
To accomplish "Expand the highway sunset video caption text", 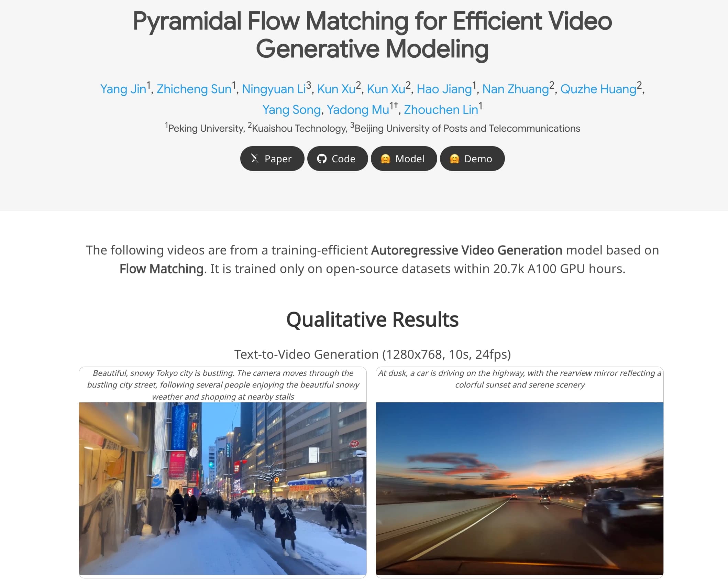I will pos(520,379).
